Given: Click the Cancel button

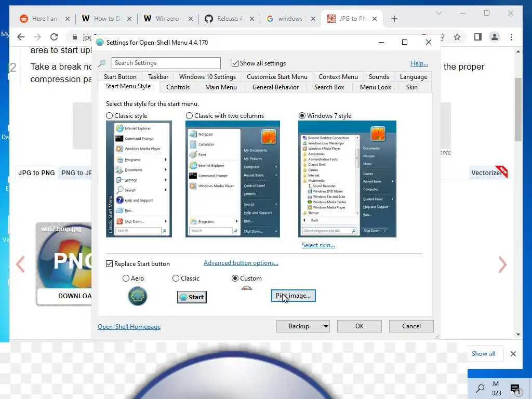Looking at the screenshot, I should [411, 326].
